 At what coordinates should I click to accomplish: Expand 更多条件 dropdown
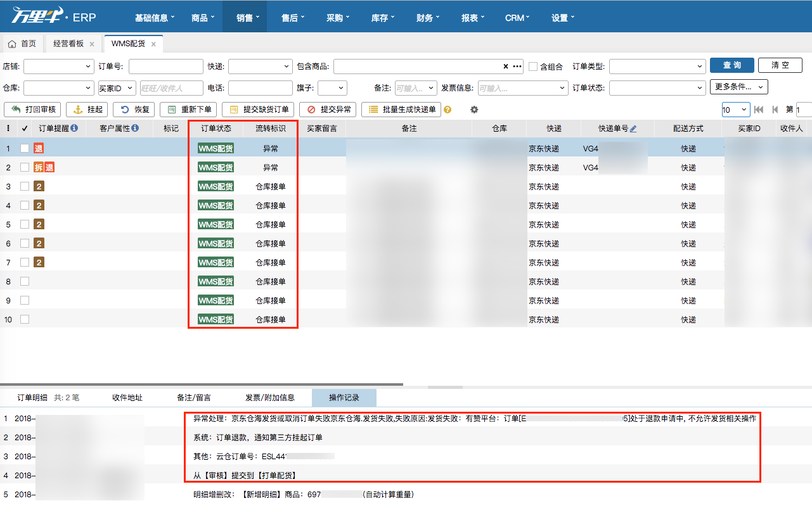click(738, 87)
